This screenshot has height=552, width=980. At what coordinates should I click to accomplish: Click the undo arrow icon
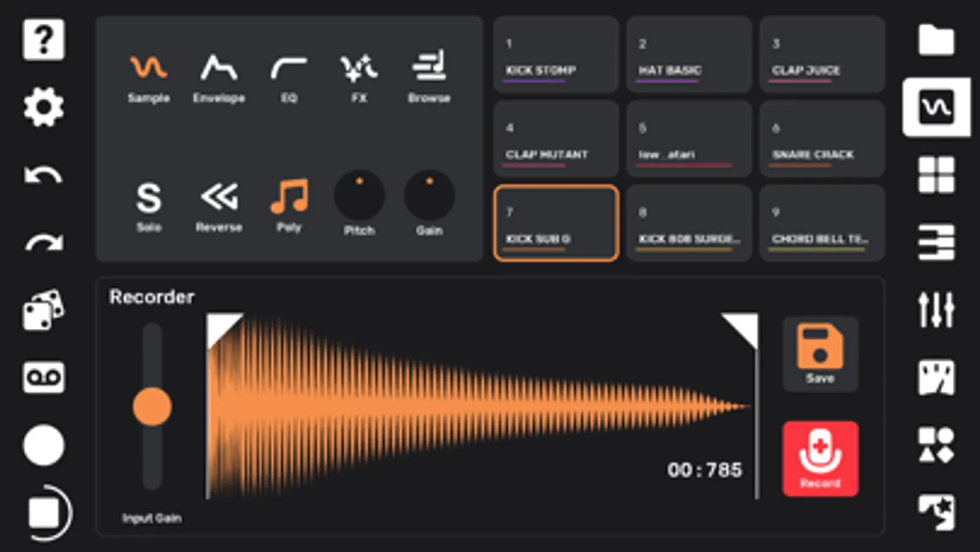[44, 176]
